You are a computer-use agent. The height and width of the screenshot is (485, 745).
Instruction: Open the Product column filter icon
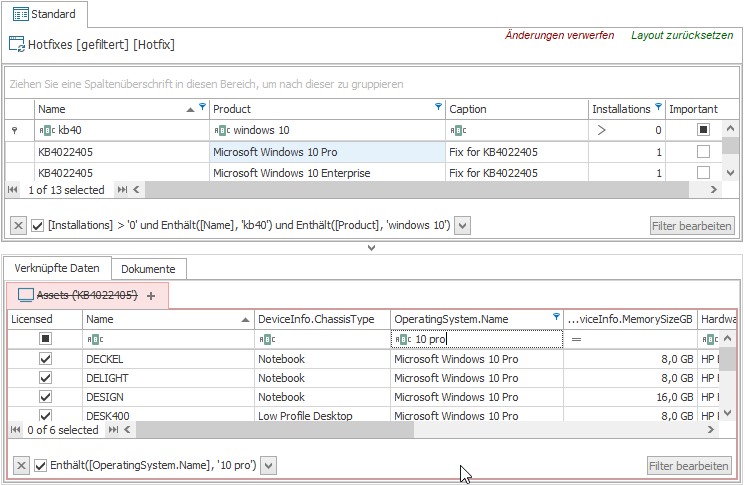[438, 106]
